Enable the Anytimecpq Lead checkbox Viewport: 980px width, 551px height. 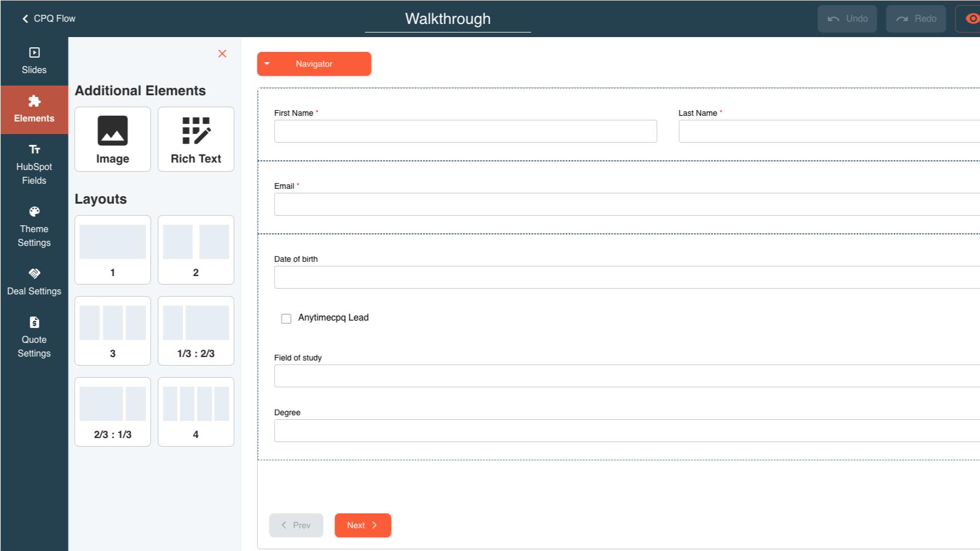coord(286,318)
